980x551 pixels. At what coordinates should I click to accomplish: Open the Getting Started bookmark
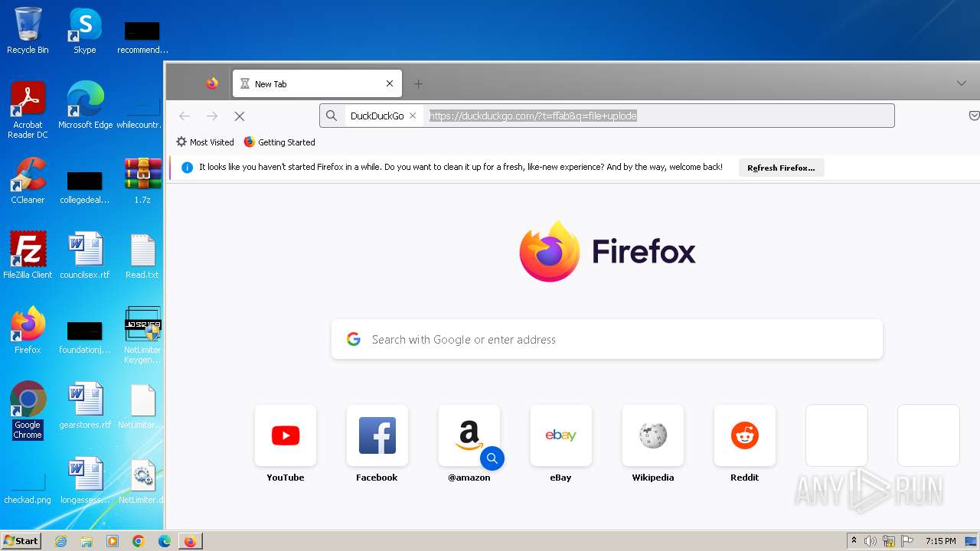279,142
